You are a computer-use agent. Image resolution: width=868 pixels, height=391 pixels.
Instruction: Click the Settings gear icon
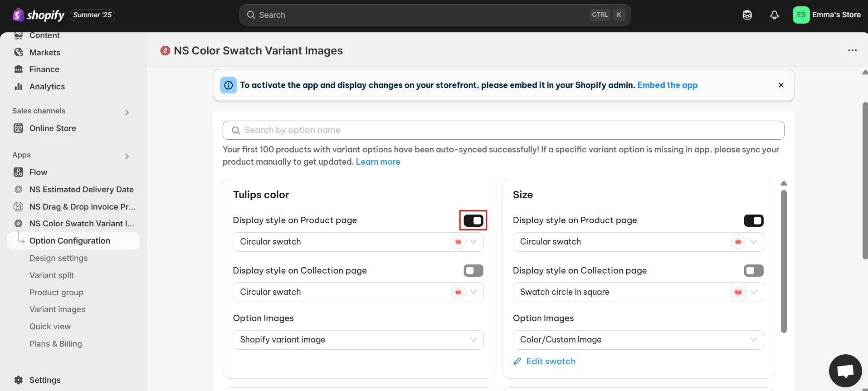click(19, 380)
